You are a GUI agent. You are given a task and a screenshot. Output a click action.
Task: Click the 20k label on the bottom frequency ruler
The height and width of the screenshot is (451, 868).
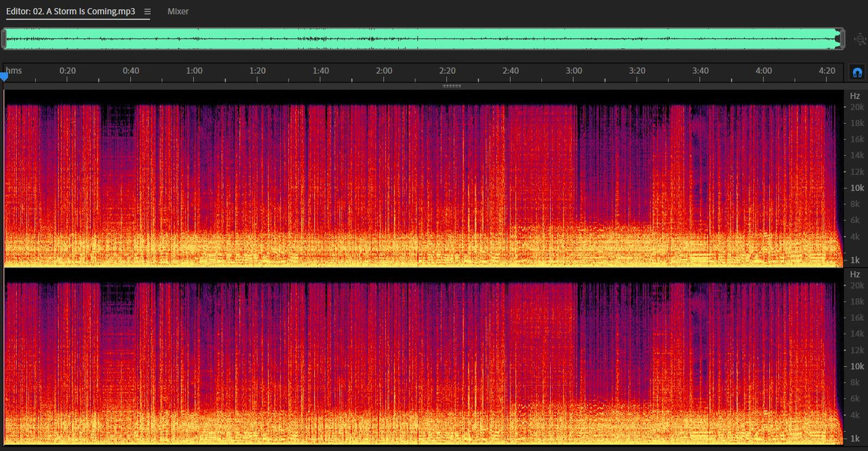pyautogui.click(x=857, y=286)
